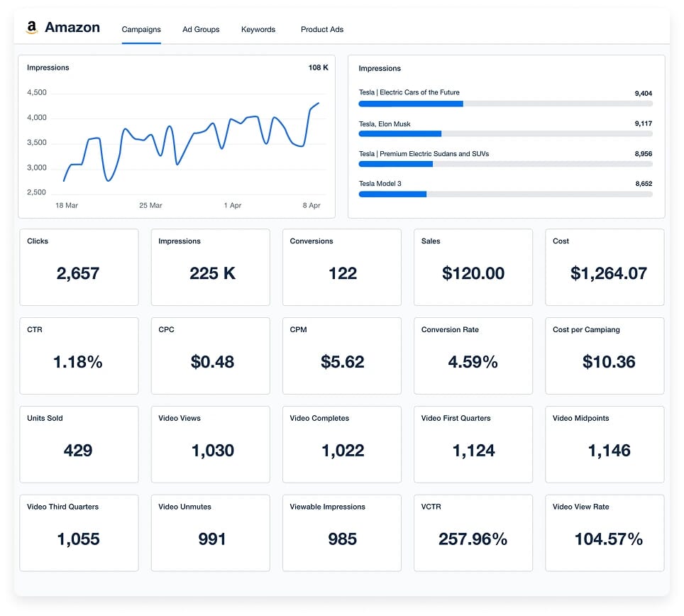Image resolution: width=684 pixels, height=616 pixels.
Task: Click the VCTR value 257.96%
Action: (x=473, y=539)
